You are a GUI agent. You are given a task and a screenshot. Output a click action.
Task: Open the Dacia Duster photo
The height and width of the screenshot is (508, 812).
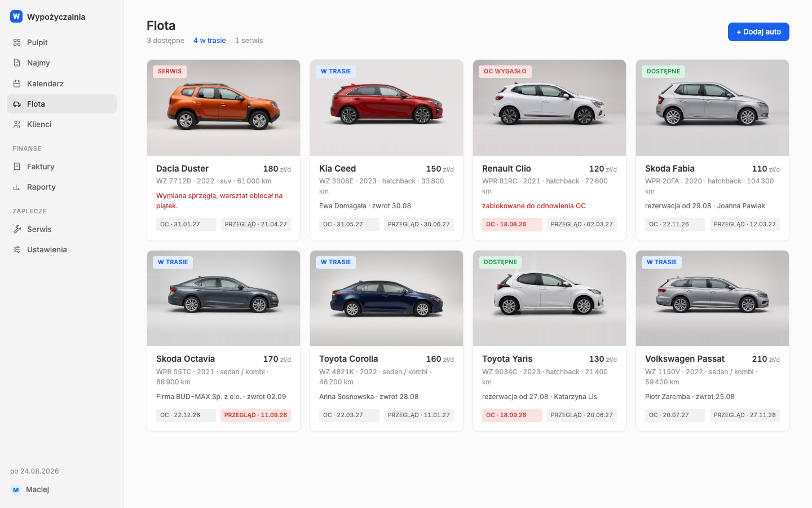[223, 108]
